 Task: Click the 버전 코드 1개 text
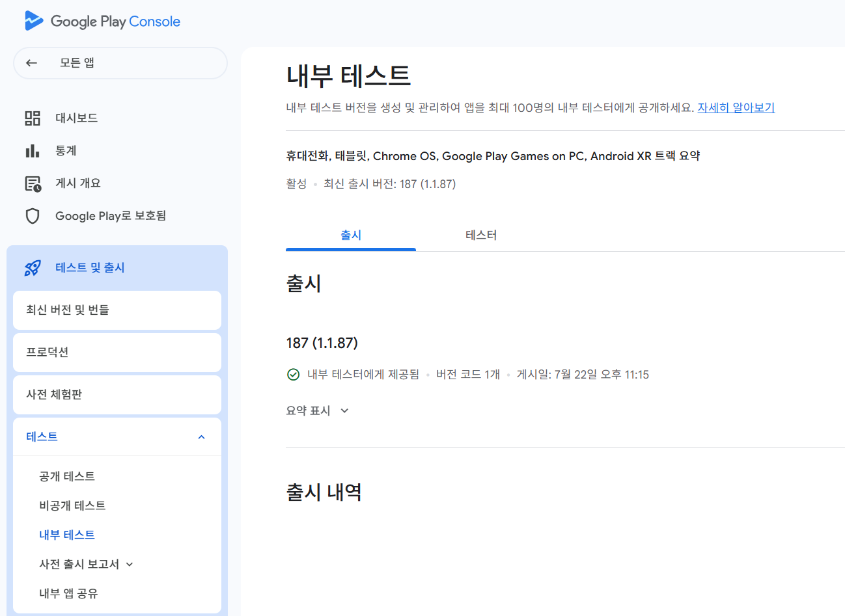pos(468,375)
